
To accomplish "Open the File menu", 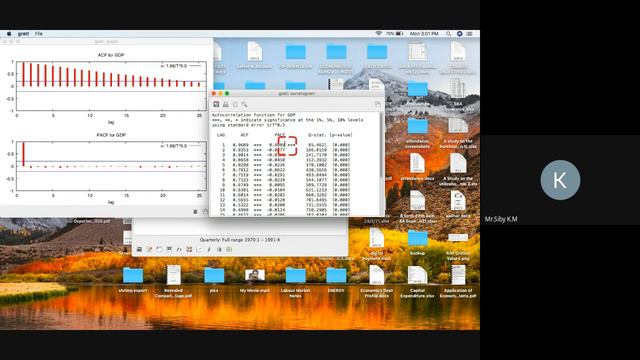I will [39, 33].
